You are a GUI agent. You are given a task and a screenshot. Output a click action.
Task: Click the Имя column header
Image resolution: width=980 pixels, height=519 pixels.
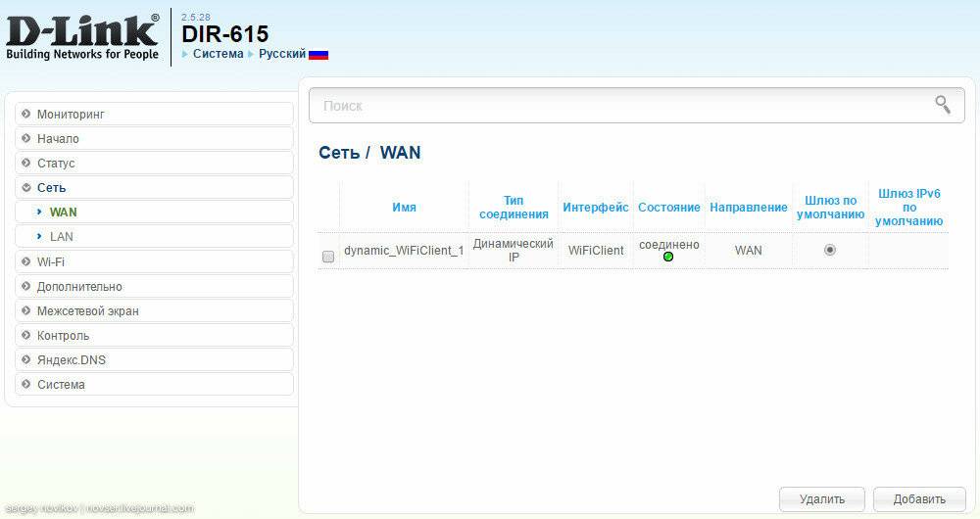[x=404, y=208]
